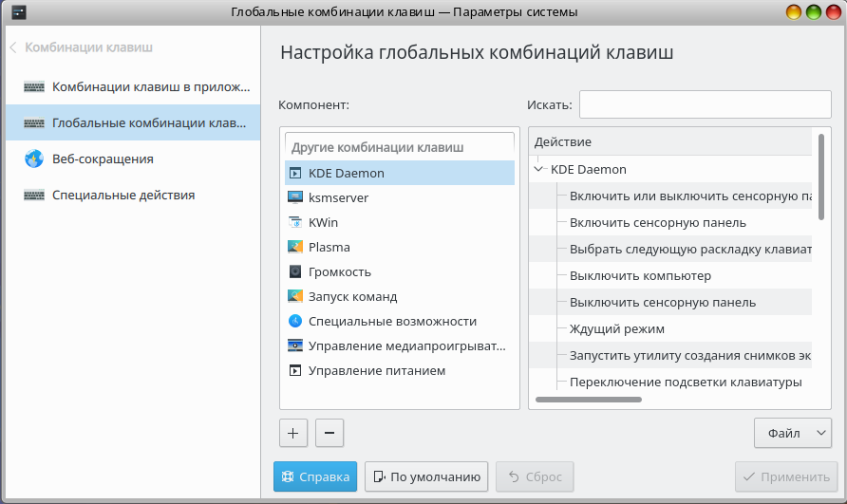Click the KDE Daemon component icon
This screenshot has height=504, width=847.
[295, 173]
